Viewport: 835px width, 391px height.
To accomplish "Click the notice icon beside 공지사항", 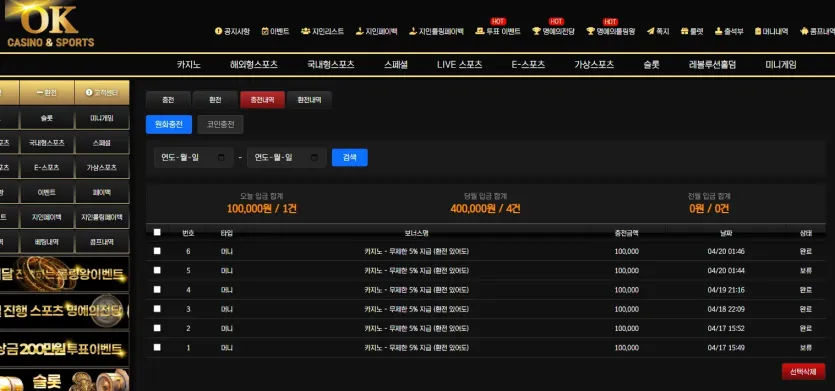I will [218, 31].
